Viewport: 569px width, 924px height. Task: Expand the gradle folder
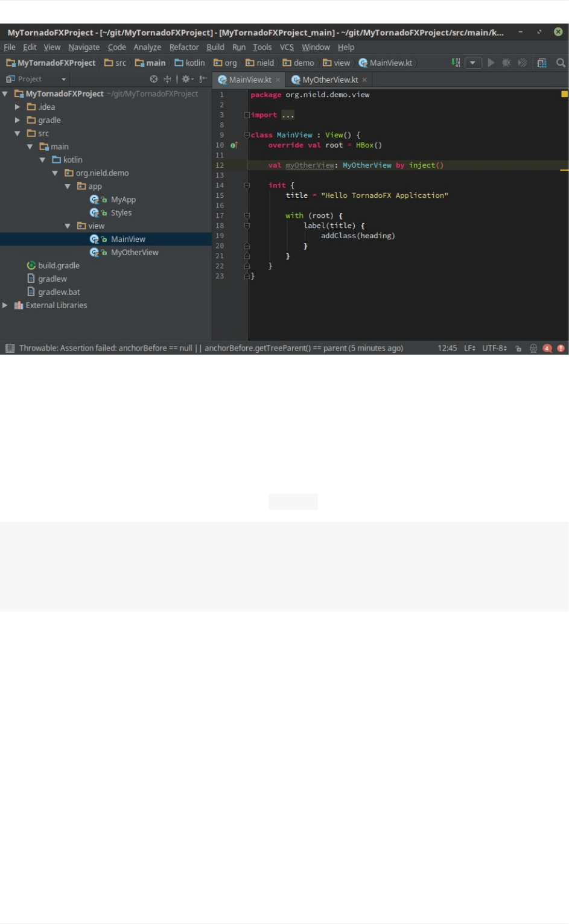click(17, 120)
